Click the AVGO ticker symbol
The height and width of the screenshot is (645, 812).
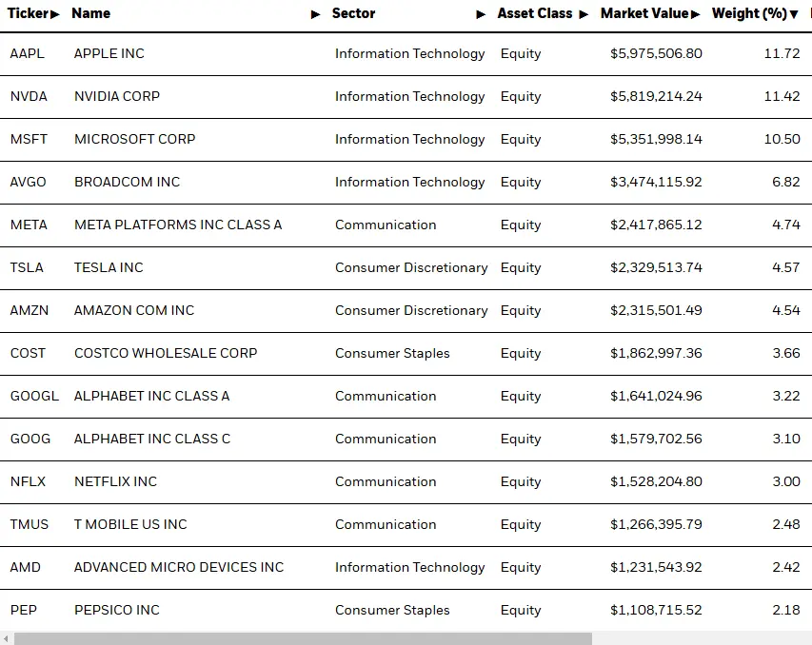coord(28,182)
